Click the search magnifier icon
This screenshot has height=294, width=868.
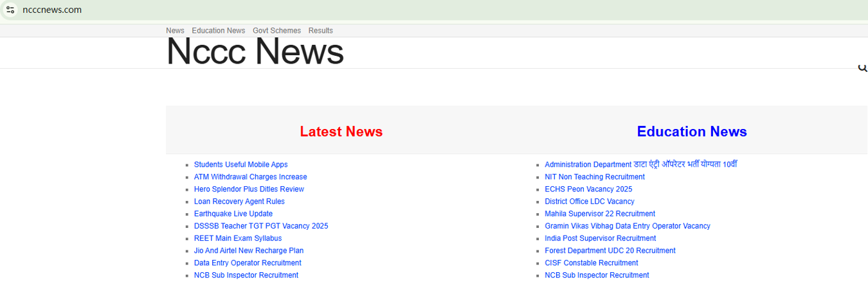click(x=862, y=68)
